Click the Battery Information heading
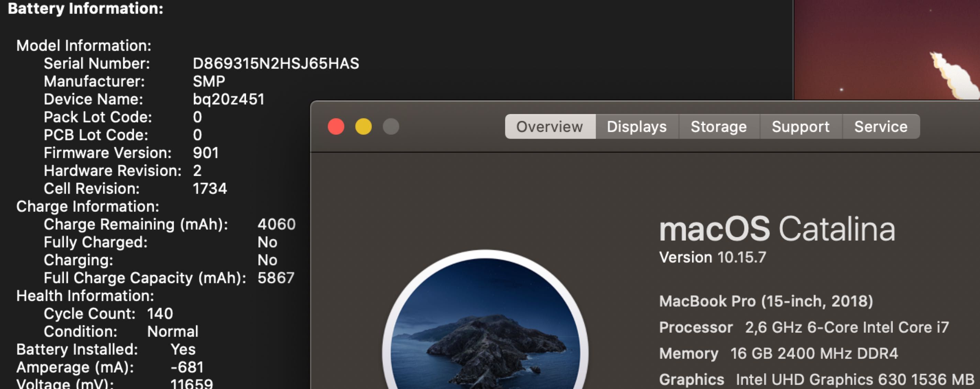980x389 pixels. click(x=86, y=8)
